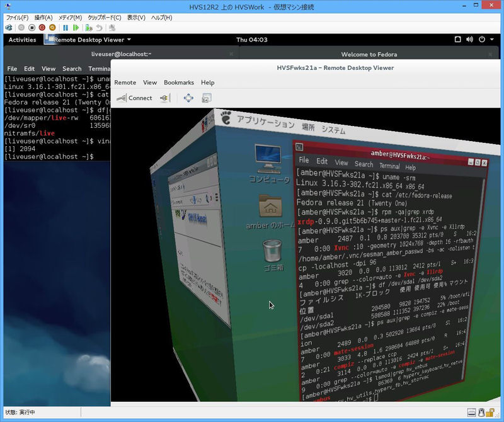The image size is (504, 422).
Task: Focus the liveuser@localhost terminal title bar
Action: (121, 54)
